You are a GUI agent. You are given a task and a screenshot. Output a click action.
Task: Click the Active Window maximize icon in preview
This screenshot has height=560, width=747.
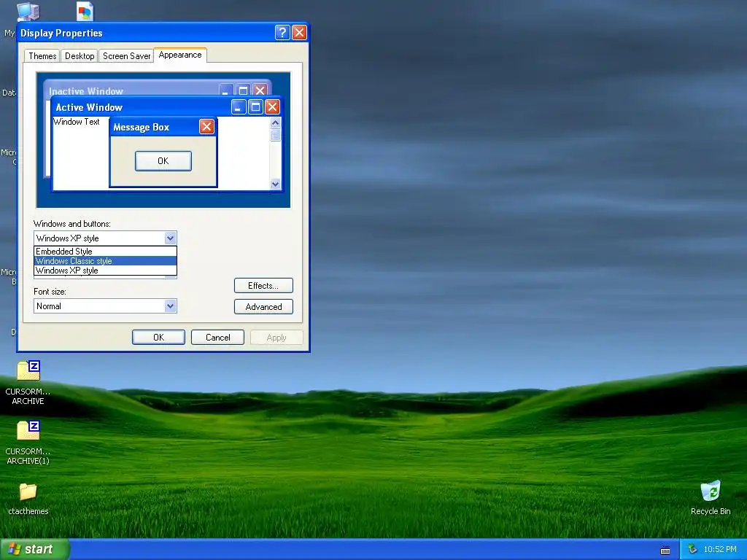tap(255, 107)
